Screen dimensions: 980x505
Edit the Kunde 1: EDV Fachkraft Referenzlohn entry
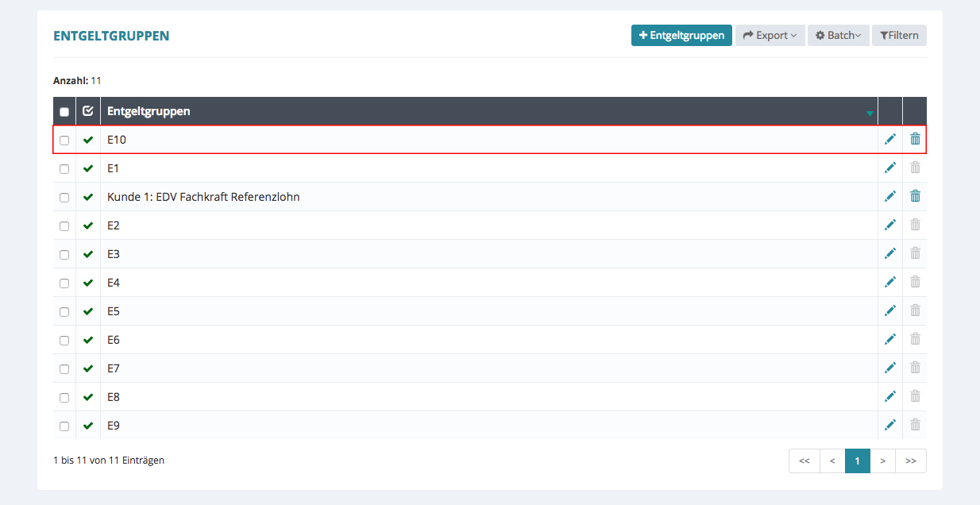(890, 196)
